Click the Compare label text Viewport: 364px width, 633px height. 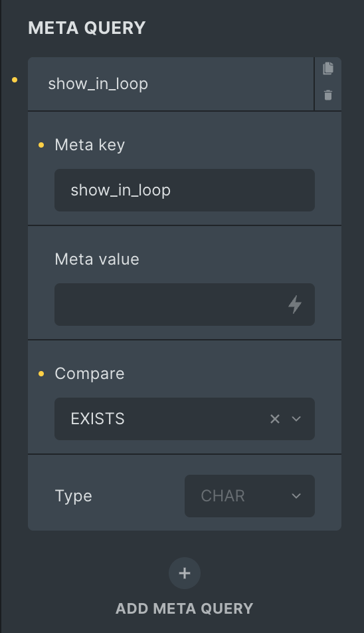[x=90, y=374]
